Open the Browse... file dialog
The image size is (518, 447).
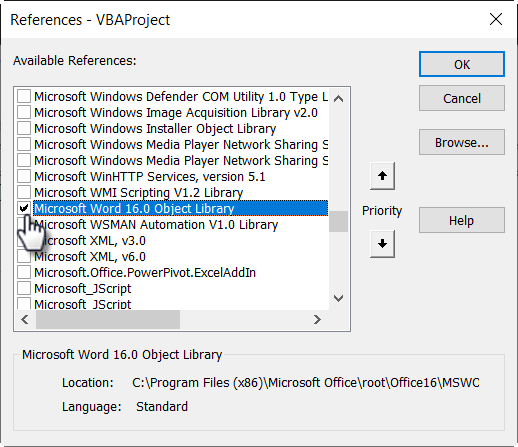462,142
